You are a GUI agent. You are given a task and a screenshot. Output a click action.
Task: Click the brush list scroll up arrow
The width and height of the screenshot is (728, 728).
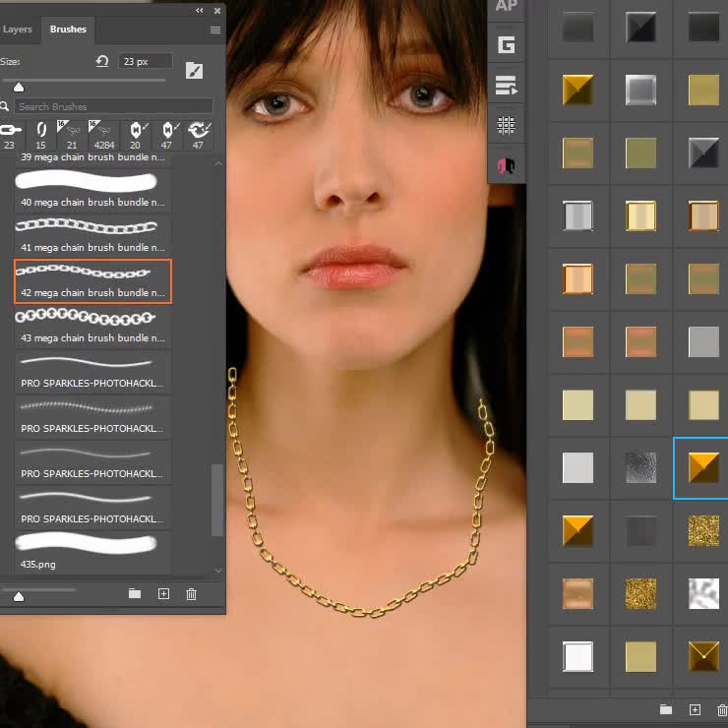pyautogui.click(x=218, y=163)
